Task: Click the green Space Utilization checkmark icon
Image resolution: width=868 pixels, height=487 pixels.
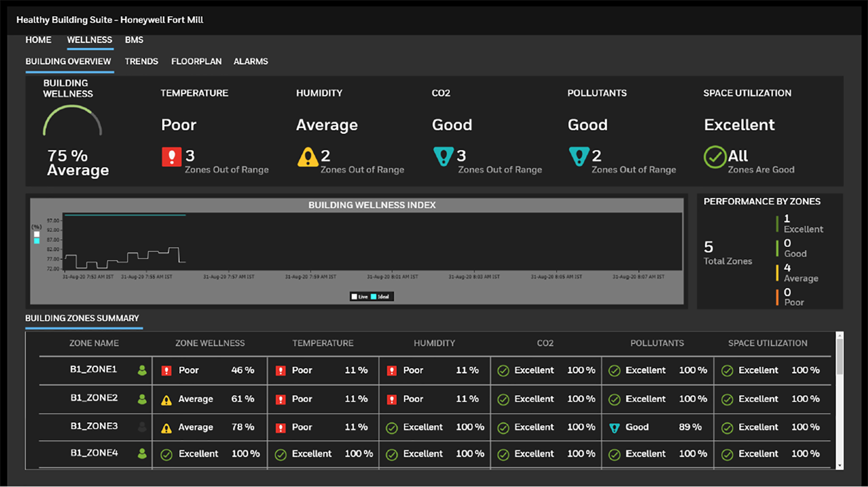Action: coord(715,157)
